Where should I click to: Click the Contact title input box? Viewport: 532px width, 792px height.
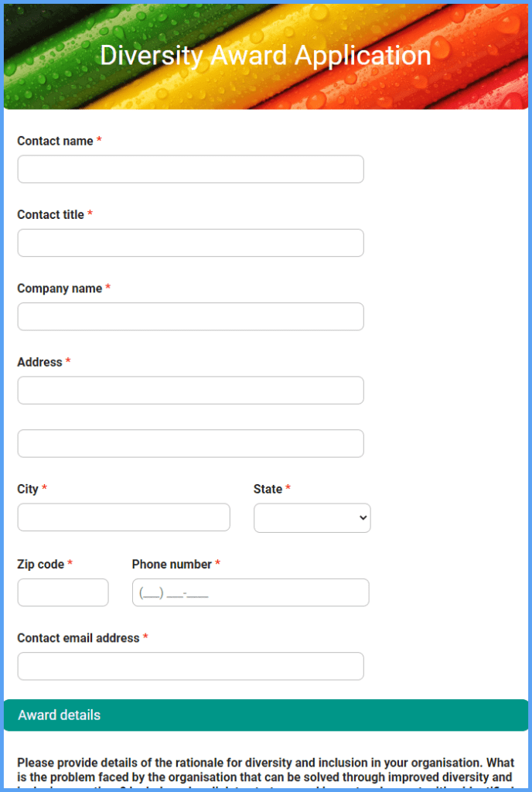pyautogui.click(x=190, y=242)
